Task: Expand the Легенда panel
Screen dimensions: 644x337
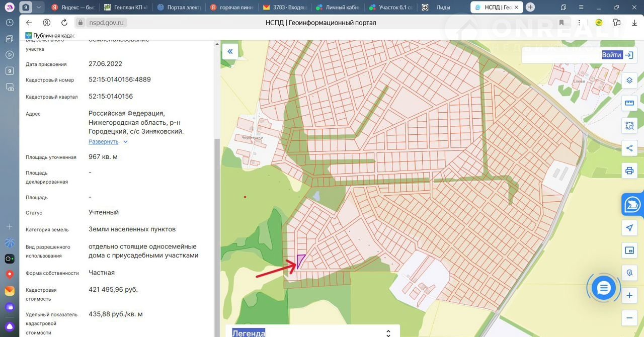Action: coord(388,333)
